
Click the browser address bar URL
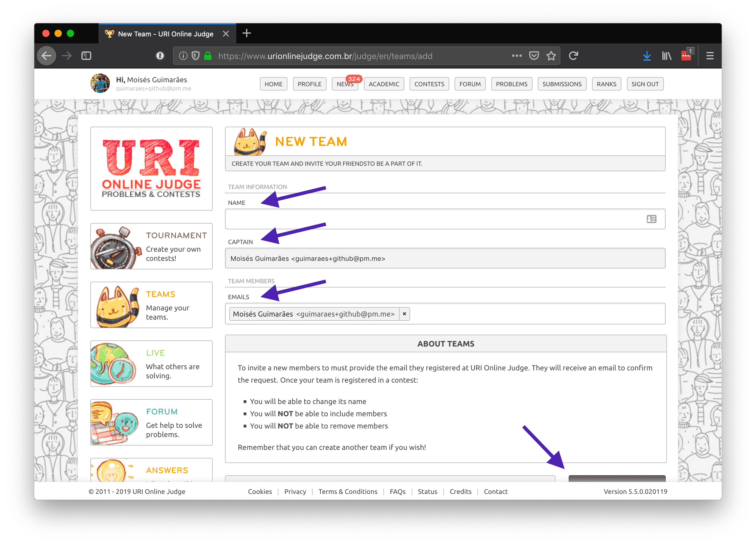pyautogui.click(x=325, y=56)
